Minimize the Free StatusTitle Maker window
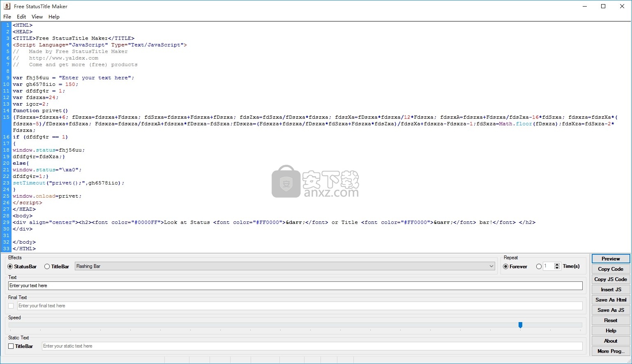632x364 pixels. pos(585,6)
